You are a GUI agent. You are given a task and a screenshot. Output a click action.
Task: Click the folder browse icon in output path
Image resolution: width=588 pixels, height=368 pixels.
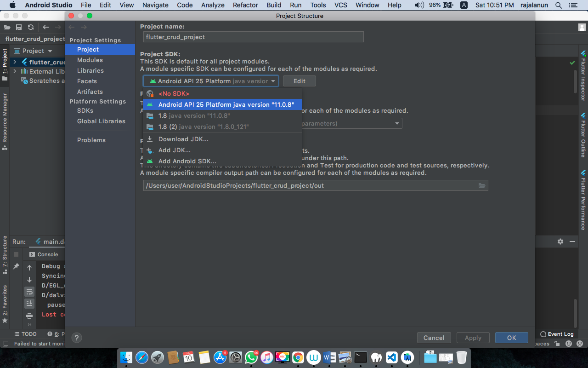[482, 185]
